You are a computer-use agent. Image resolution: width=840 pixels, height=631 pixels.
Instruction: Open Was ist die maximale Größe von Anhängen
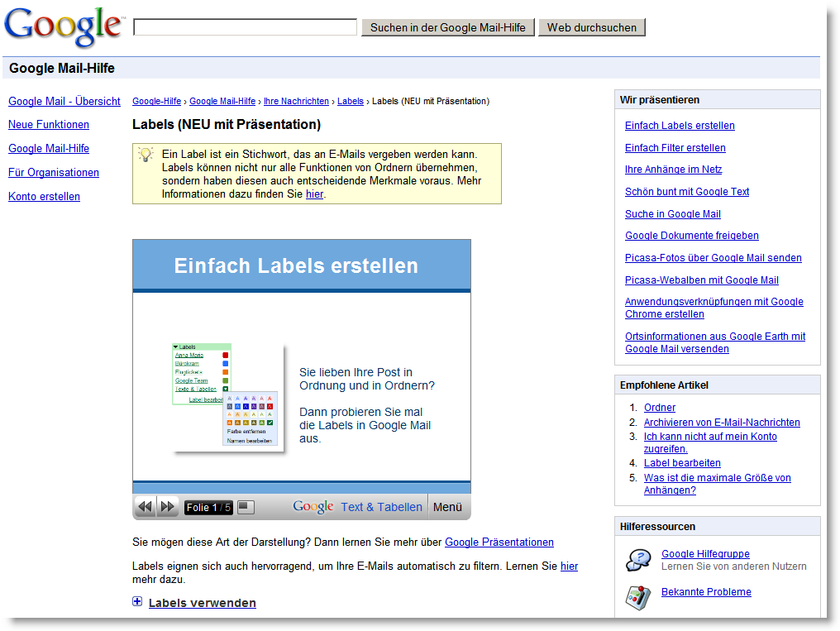[x=718, y=484]
